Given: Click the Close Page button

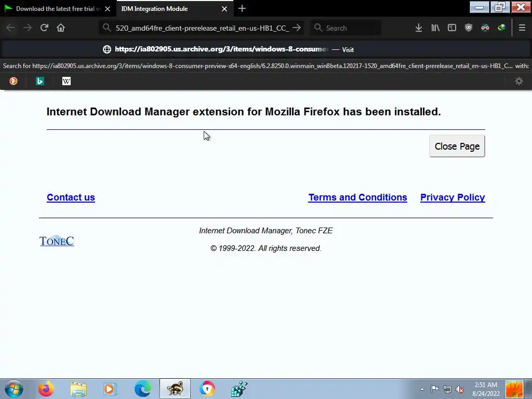Looking at the screenshot, I should tap(457, 146).
